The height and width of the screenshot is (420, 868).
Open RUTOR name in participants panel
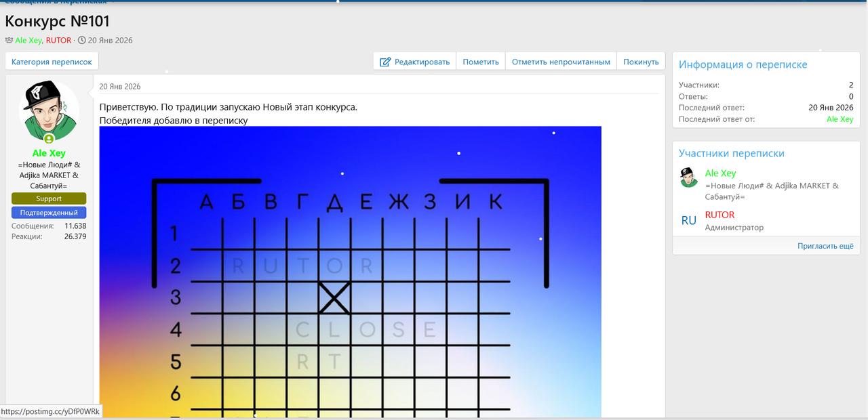tap(719, 215)
